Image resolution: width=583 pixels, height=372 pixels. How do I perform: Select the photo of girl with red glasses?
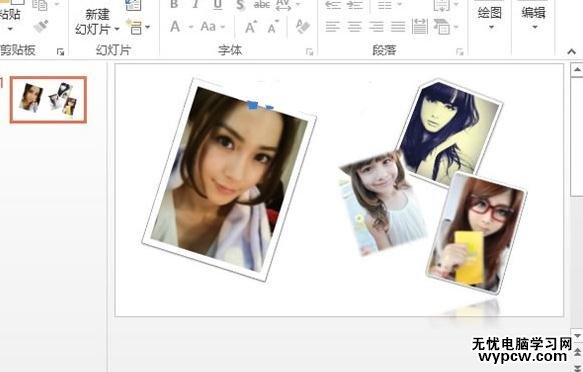pos(477,233)
